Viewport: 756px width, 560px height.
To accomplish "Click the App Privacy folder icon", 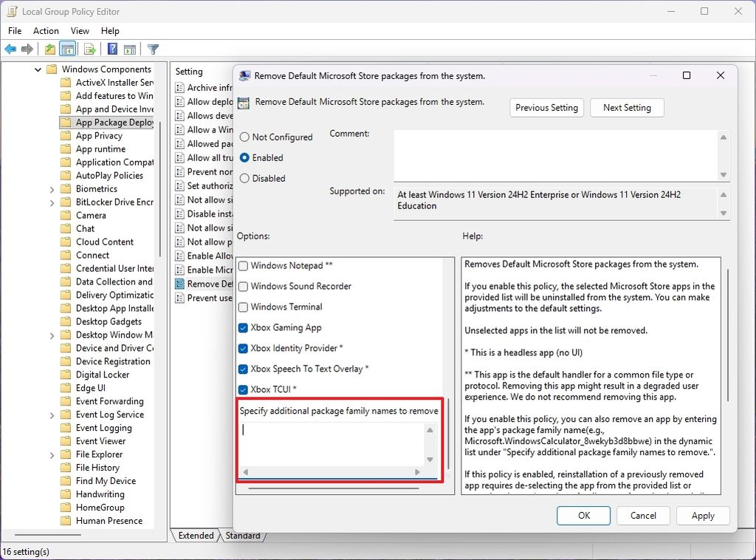I will tap(65, 136).
